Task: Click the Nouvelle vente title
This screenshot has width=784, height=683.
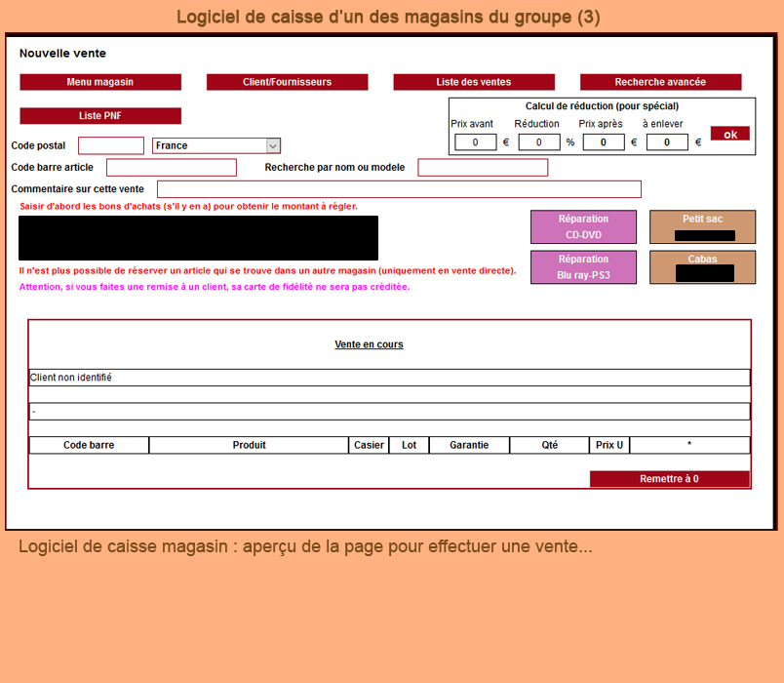Action: [x=62, y=54]
